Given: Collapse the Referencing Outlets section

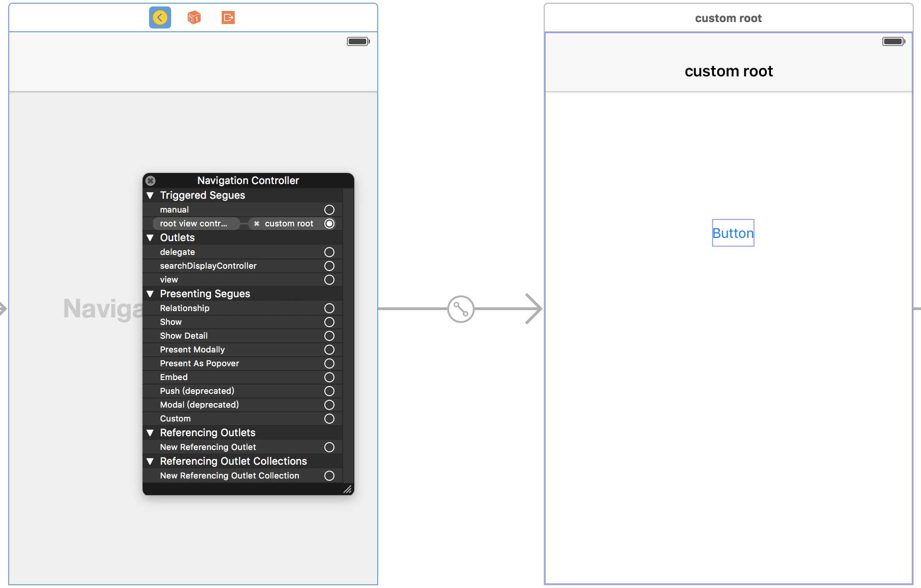Looking at the screenshot, I should coord(150,433).
